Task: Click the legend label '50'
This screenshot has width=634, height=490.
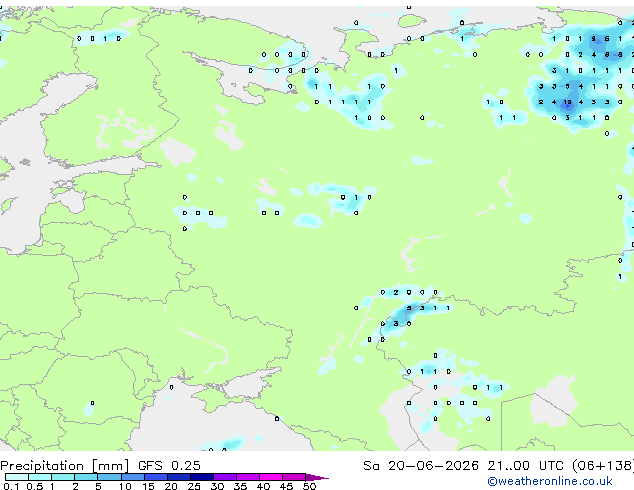Action: [x=309, y=486]
